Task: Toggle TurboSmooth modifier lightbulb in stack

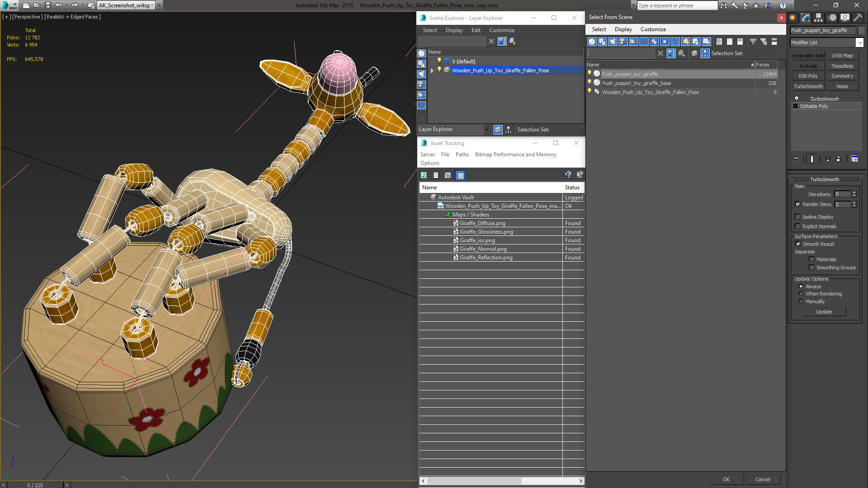Action: 797,99
